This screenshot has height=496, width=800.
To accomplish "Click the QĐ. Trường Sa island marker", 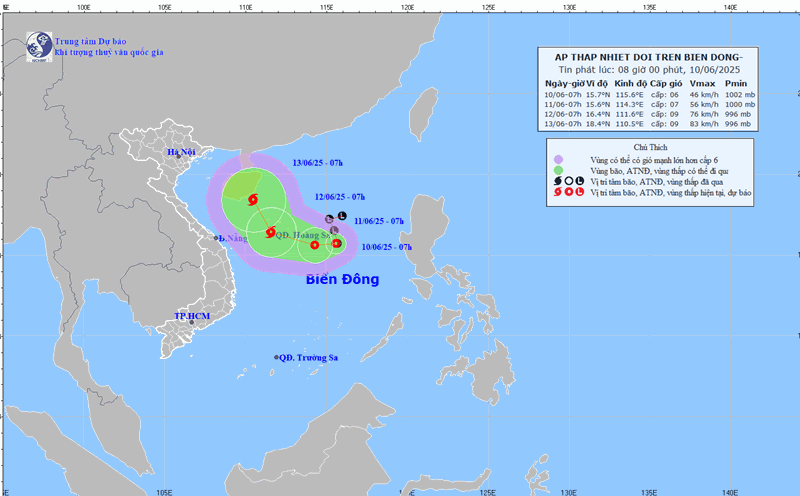I will (277, 358).
